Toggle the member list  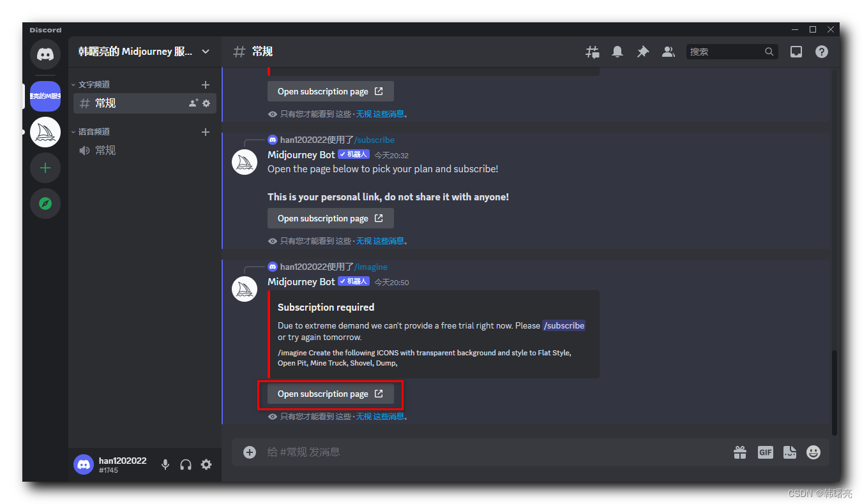pos(669,52)
